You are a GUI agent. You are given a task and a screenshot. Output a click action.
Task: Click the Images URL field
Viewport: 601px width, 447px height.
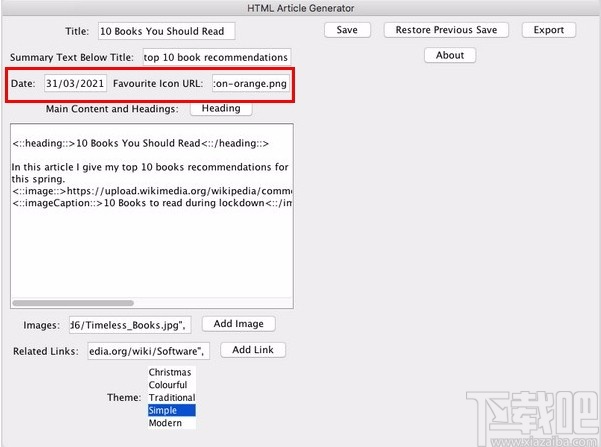point(130,325)
